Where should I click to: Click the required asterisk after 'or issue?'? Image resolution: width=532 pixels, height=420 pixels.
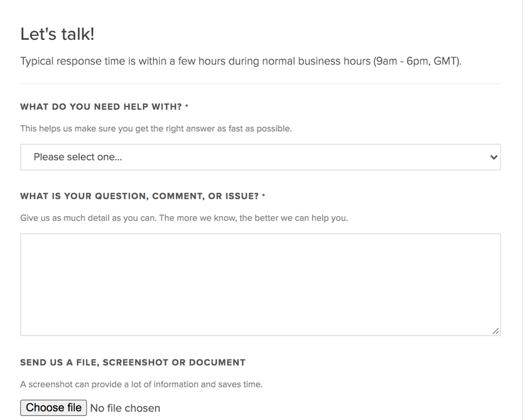264,196
